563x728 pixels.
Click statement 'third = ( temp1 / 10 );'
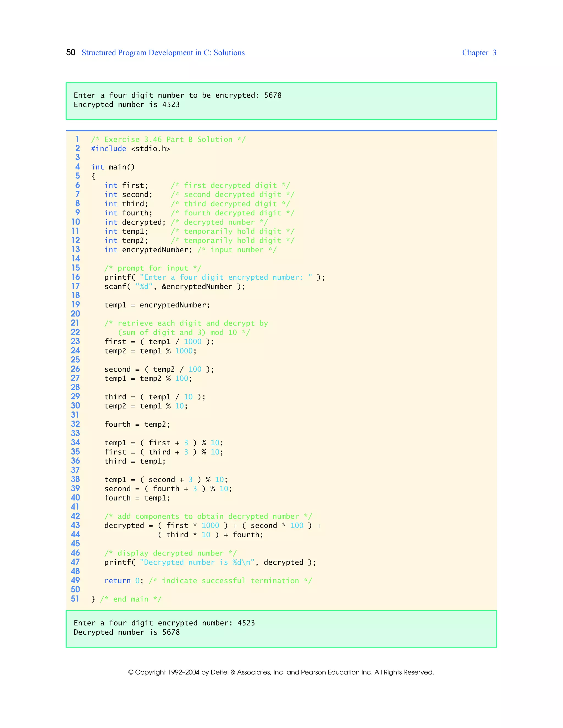(x=155, y=397)
